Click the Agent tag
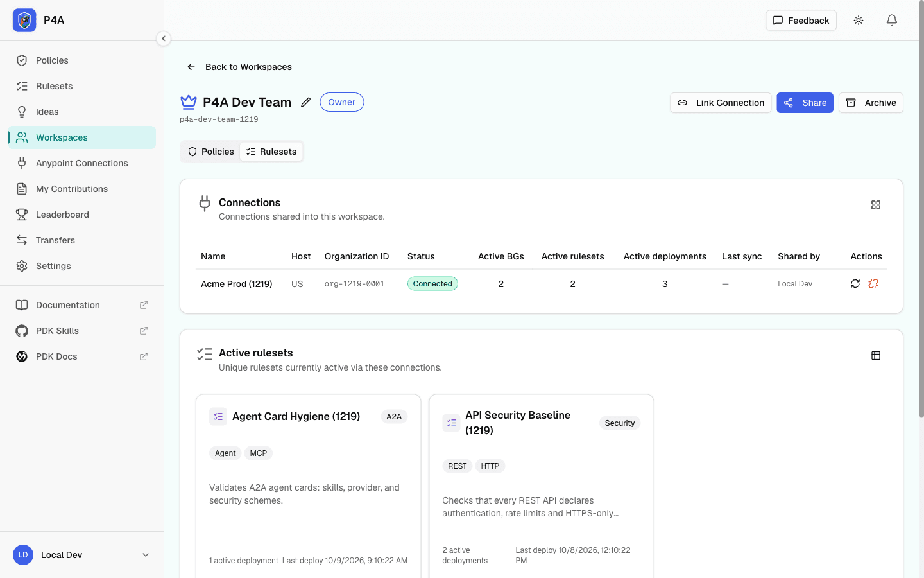 click(x=225, y=453)
